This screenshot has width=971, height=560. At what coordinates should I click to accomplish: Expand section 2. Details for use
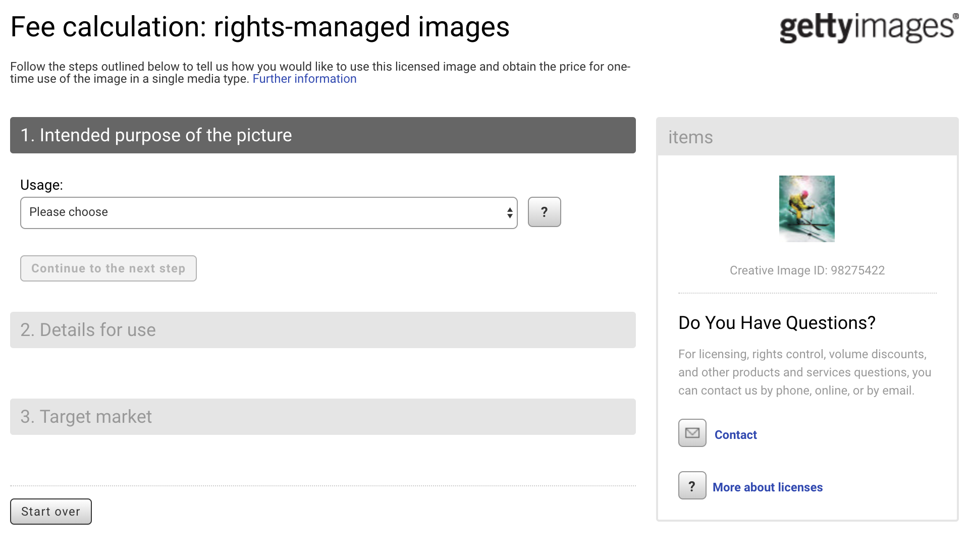coord(322,330)
